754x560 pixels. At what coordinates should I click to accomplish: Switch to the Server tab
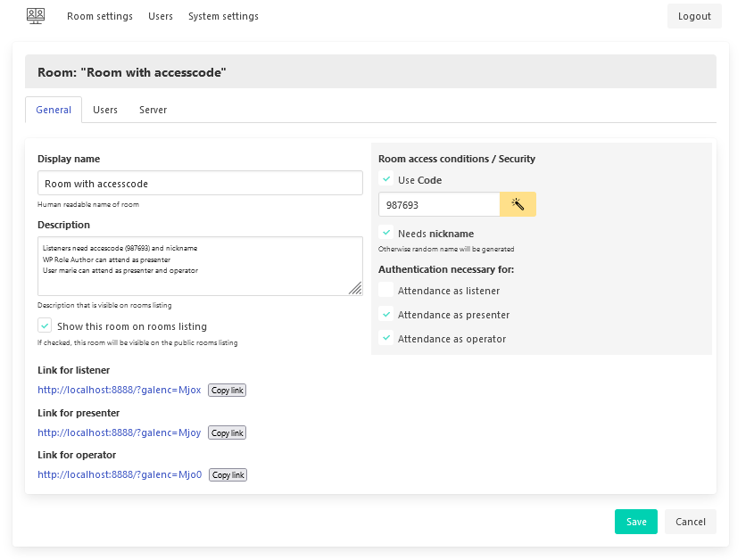pos(153,110)
